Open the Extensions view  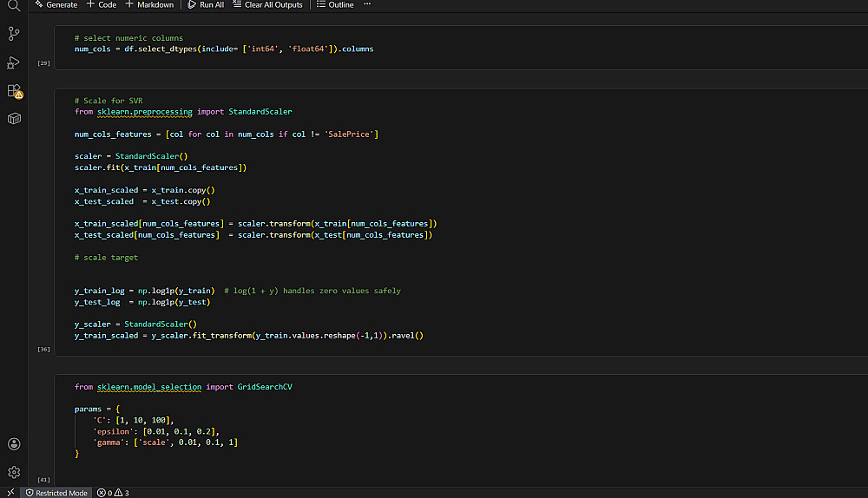point(14,90)
